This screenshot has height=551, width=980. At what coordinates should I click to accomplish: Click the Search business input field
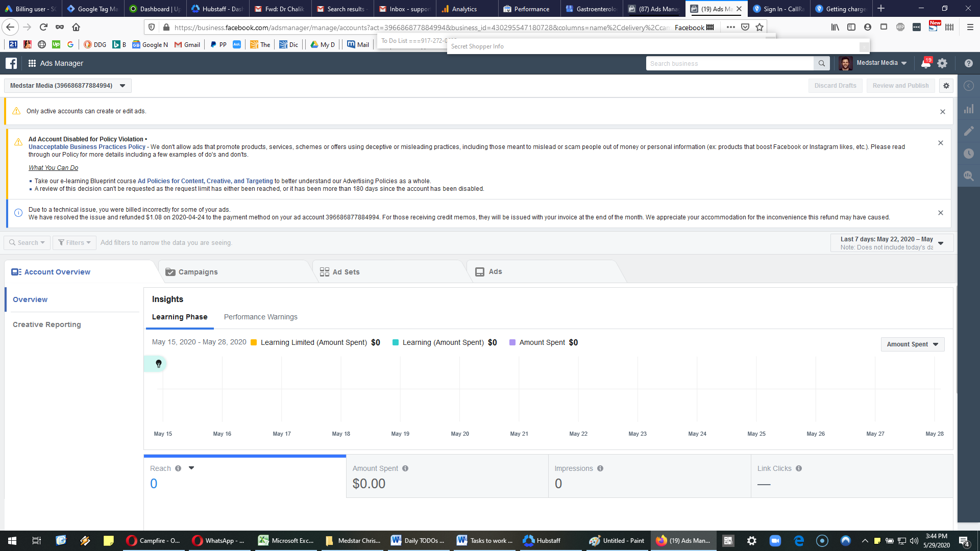(x=730, y=63)
